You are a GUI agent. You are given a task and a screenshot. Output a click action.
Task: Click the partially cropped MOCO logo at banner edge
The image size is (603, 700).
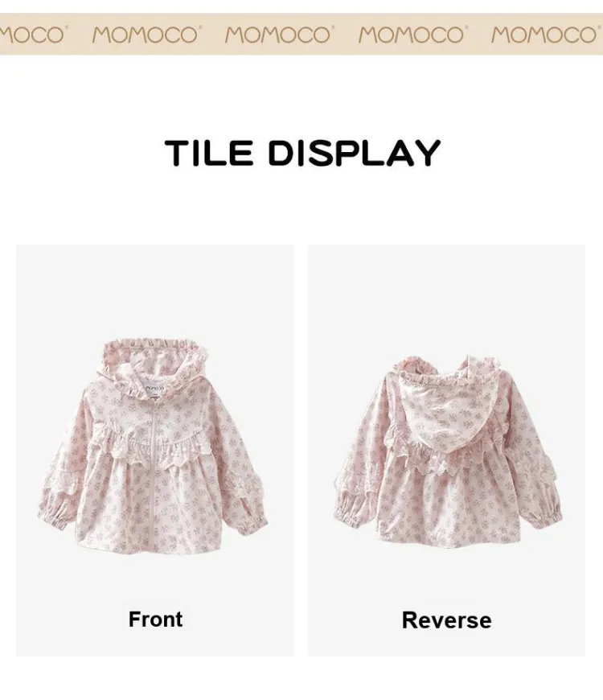click(x=31, y=35)
